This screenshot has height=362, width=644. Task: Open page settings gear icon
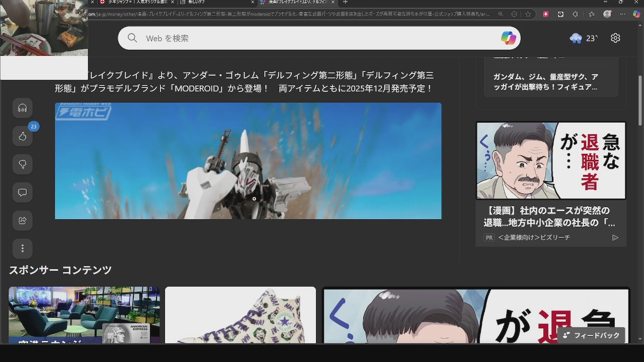(615, 38)
